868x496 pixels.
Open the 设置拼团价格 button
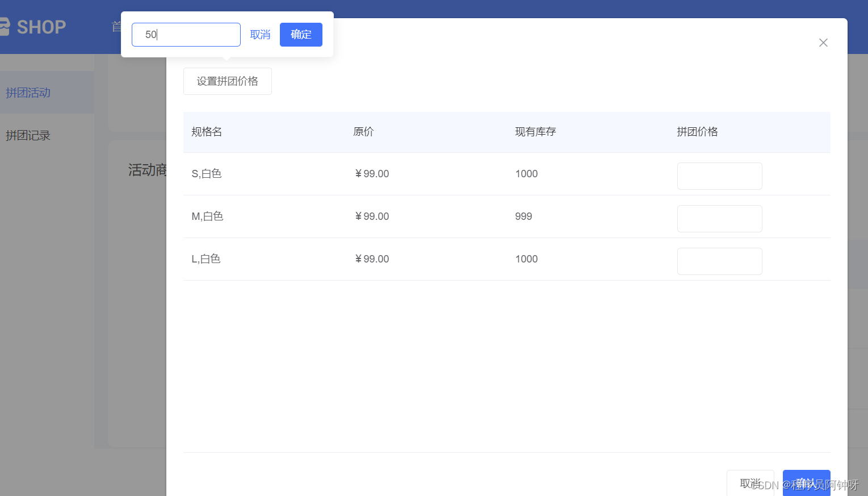point(228,81)
